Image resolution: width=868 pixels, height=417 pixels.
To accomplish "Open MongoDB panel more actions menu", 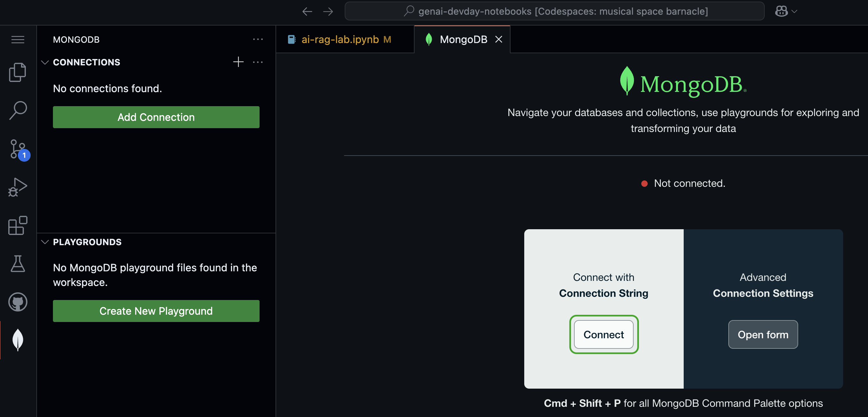I will click(x=258, y=40).
